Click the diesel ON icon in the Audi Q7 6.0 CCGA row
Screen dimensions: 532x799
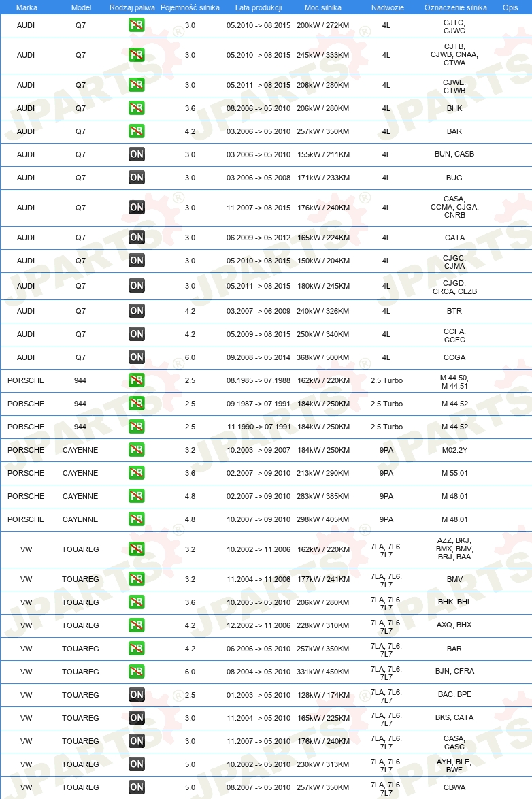tap(137, 357)
